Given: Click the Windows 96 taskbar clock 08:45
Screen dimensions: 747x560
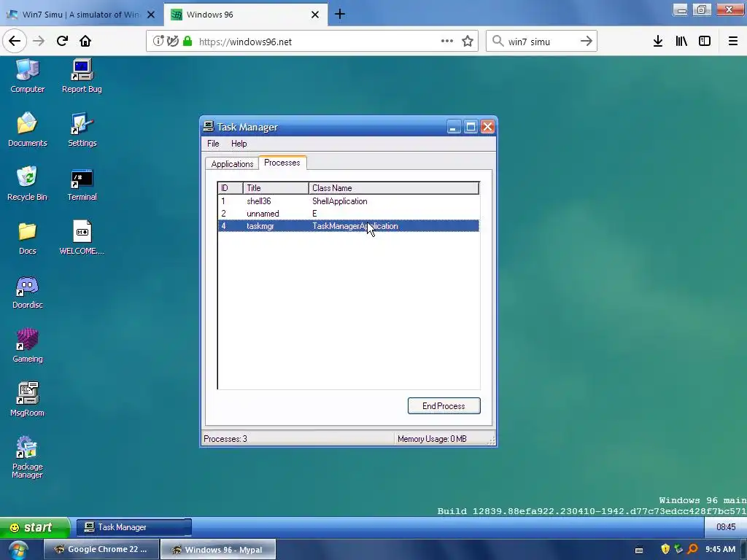Looking at the screenshot, I should click(726, 527).
